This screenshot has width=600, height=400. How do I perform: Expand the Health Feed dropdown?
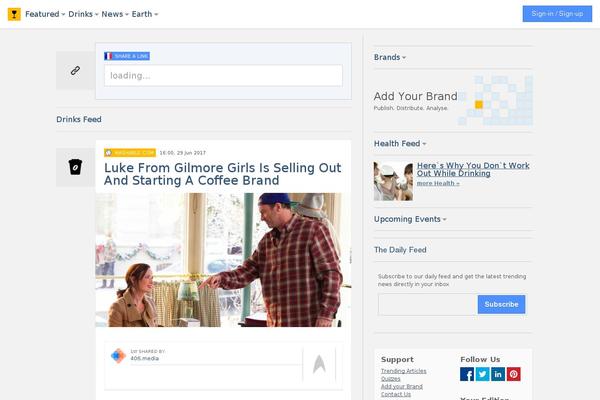pos(400,144)
